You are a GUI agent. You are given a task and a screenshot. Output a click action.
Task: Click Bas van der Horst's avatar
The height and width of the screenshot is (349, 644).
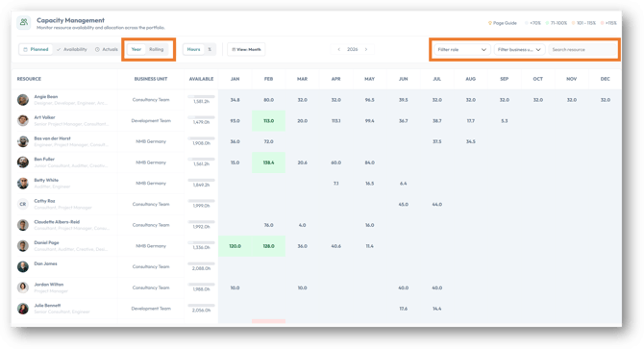23,141
